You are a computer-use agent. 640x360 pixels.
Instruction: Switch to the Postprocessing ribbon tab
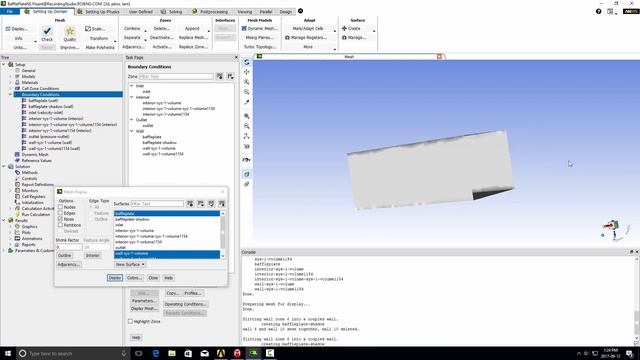(211, 11)
